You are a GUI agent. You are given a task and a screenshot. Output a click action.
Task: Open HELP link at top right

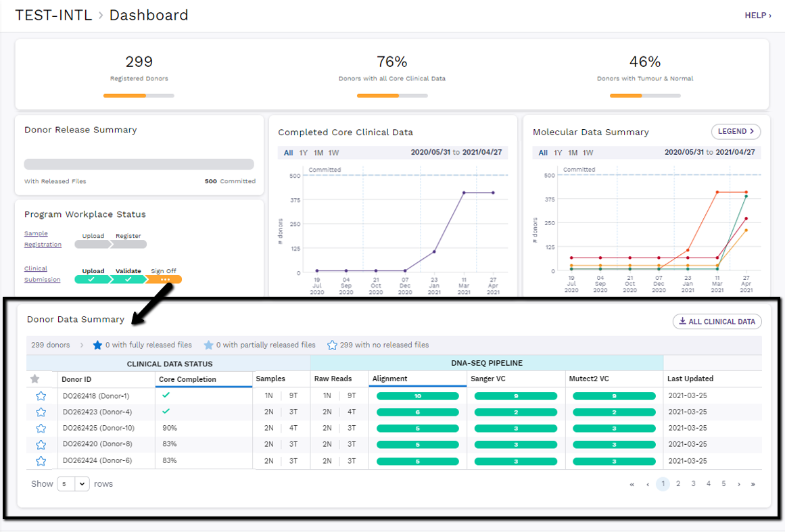(x=758, y=16)
